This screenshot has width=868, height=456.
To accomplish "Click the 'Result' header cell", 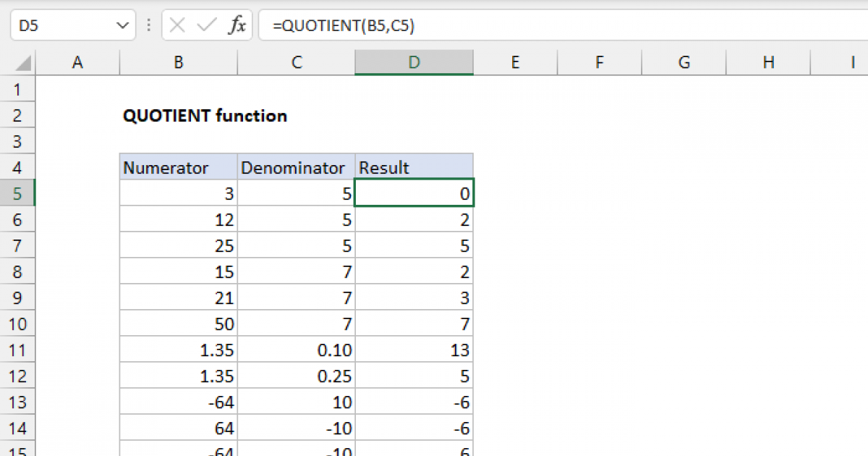I will (414, 168).
